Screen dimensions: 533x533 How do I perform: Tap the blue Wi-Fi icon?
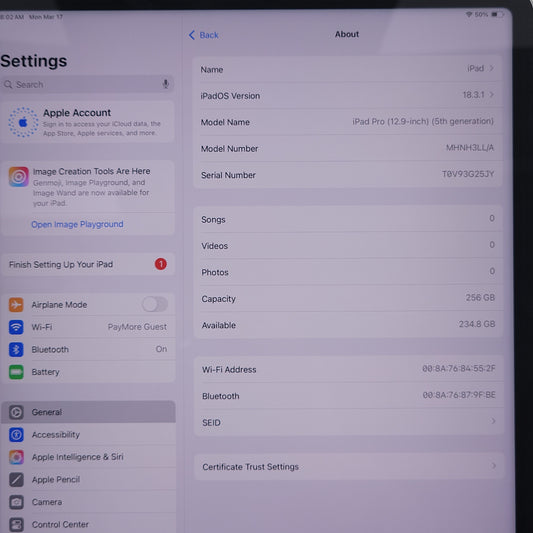tap(16, 327)
